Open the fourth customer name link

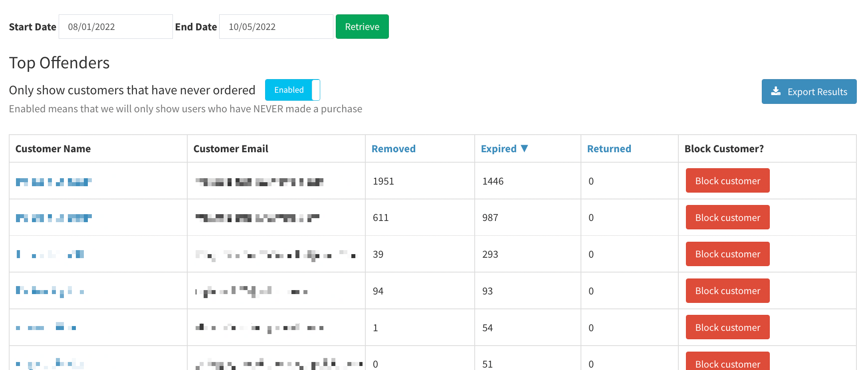coord(50,291)
